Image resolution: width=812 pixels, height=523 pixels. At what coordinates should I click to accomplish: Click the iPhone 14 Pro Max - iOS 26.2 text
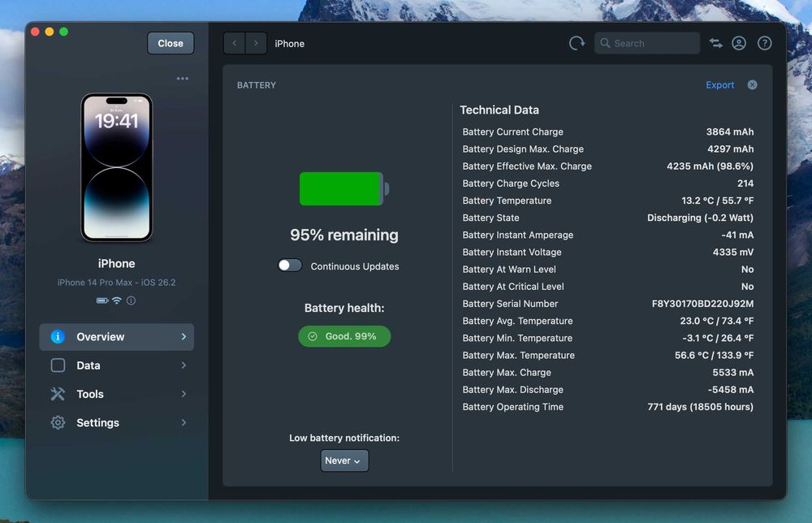pos(116,283)
